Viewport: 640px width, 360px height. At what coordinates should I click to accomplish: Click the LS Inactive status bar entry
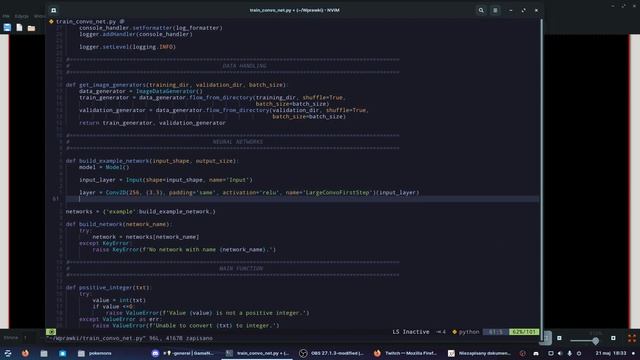(x=411, y=332)
